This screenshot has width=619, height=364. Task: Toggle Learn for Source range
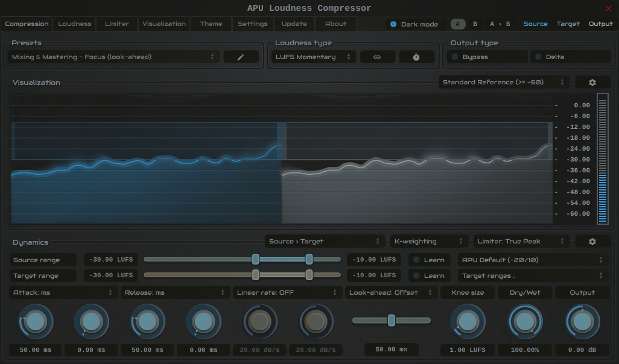click(430, 260)
